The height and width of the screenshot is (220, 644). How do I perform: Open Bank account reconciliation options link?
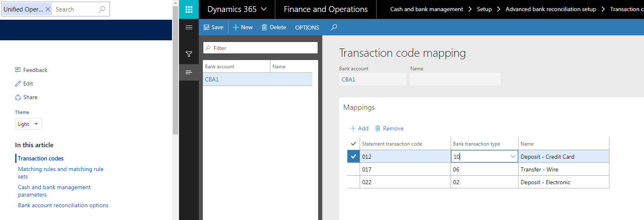click(63, 205)
